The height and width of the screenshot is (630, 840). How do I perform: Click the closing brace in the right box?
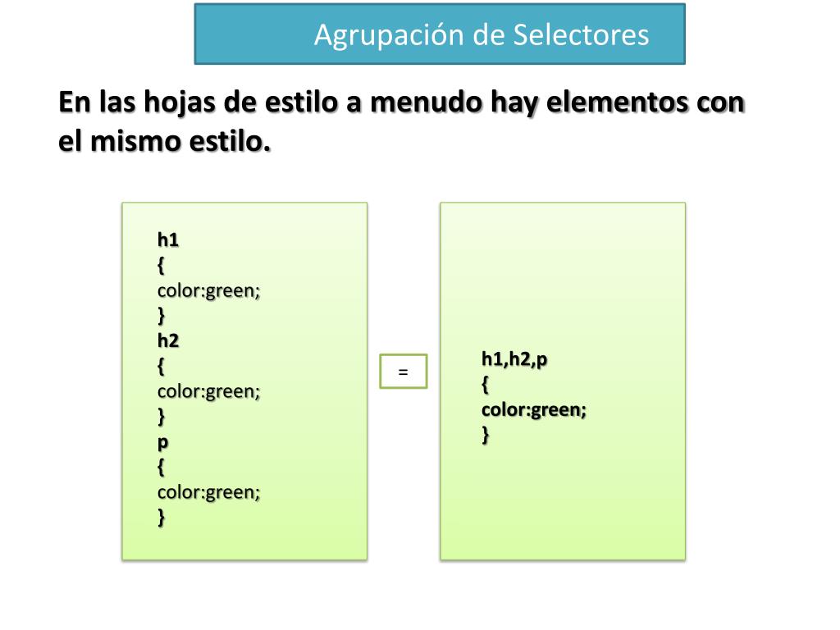click(x=485, y=435)
